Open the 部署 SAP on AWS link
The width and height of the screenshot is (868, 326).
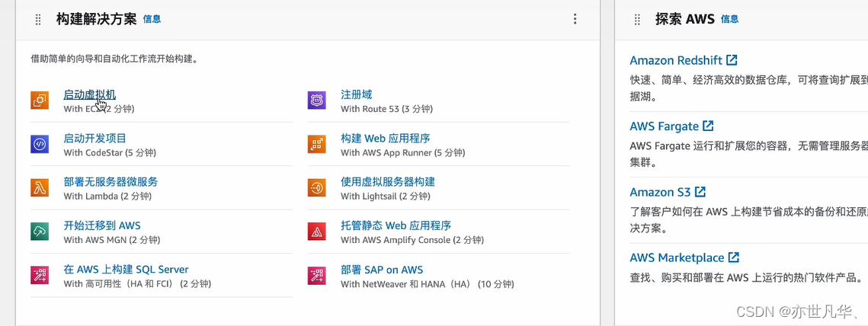(x=382, y=270)
